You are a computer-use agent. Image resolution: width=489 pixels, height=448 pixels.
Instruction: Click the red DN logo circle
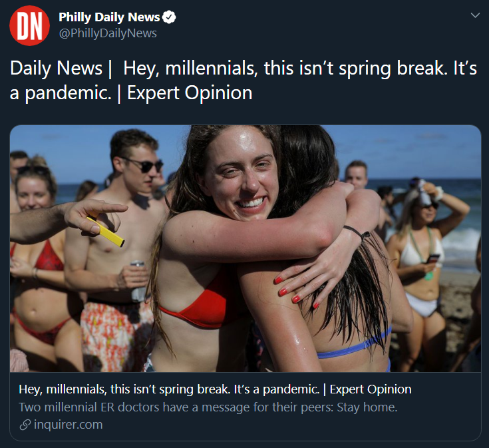(30, 25)
